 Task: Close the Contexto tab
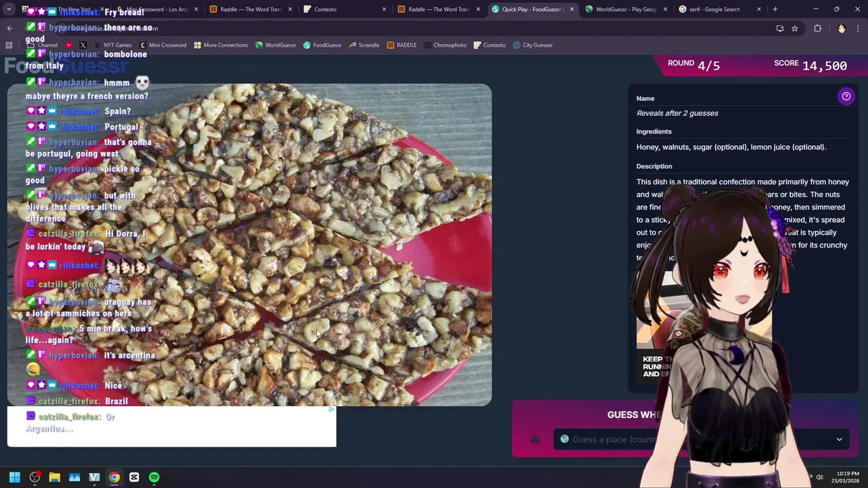(384, 9)
